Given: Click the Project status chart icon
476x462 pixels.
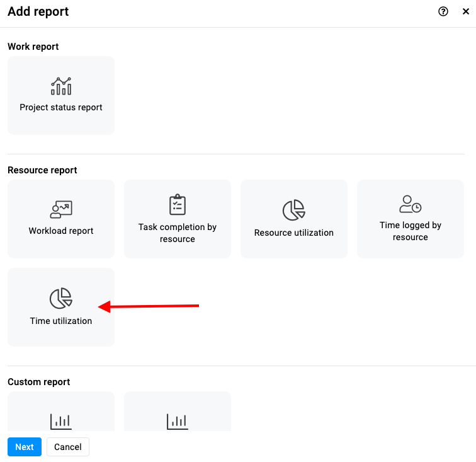Looking at the screenshot, I should click(61, 86).
